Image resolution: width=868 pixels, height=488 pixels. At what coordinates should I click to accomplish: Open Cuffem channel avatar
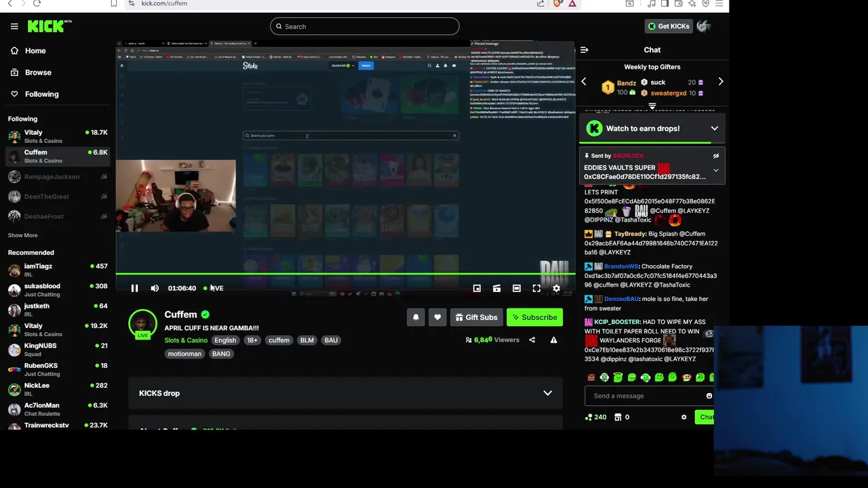click(x=142, y=323)
